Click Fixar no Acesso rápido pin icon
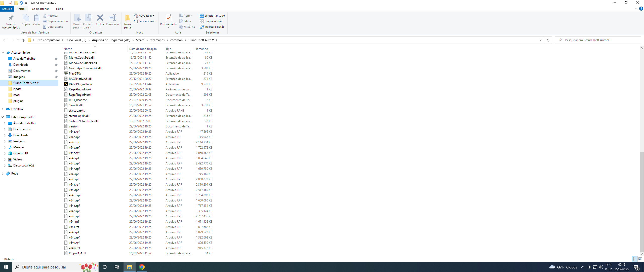This screenshot has width=644, height=272. 11,18
